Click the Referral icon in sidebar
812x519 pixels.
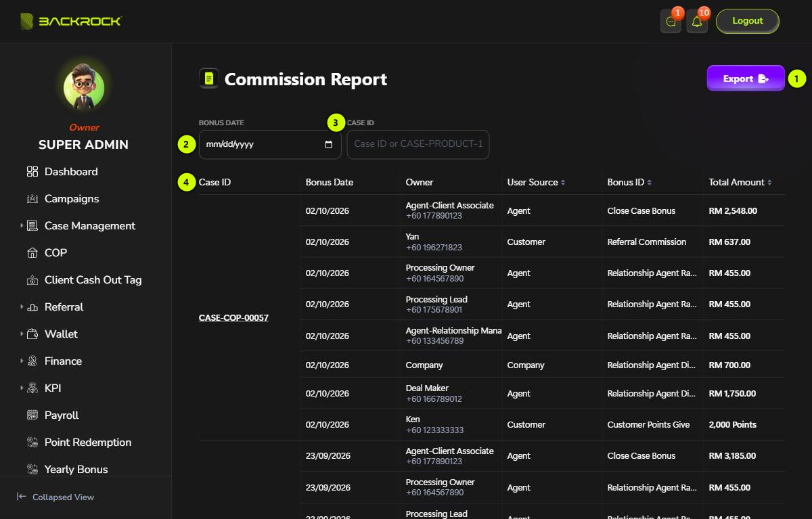(x=32, y=307)
